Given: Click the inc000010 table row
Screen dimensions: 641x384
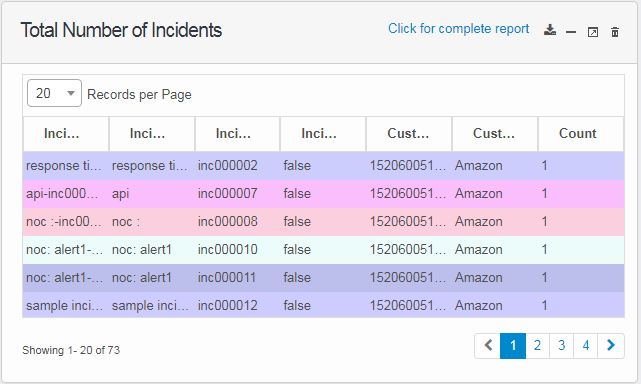Looking at the screenshot, I should click(323, 249).
